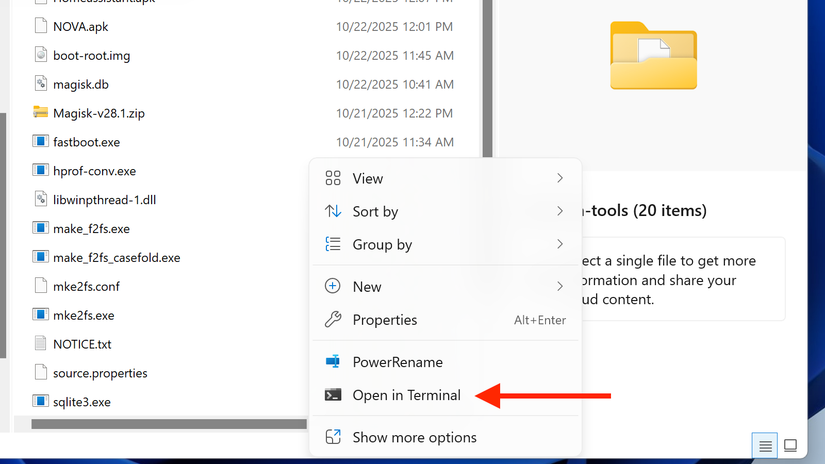
Task: Select the libwinpthread-1.dll file name
Action: (x=104, y=200)
